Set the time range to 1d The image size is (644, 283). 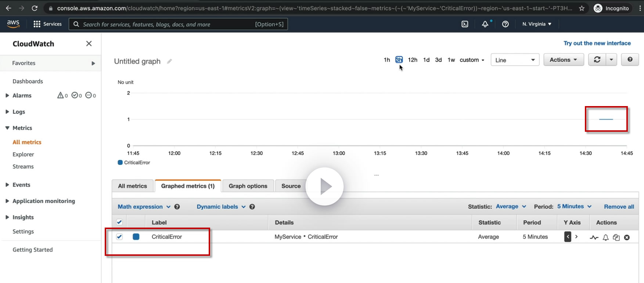click(426, 60)
